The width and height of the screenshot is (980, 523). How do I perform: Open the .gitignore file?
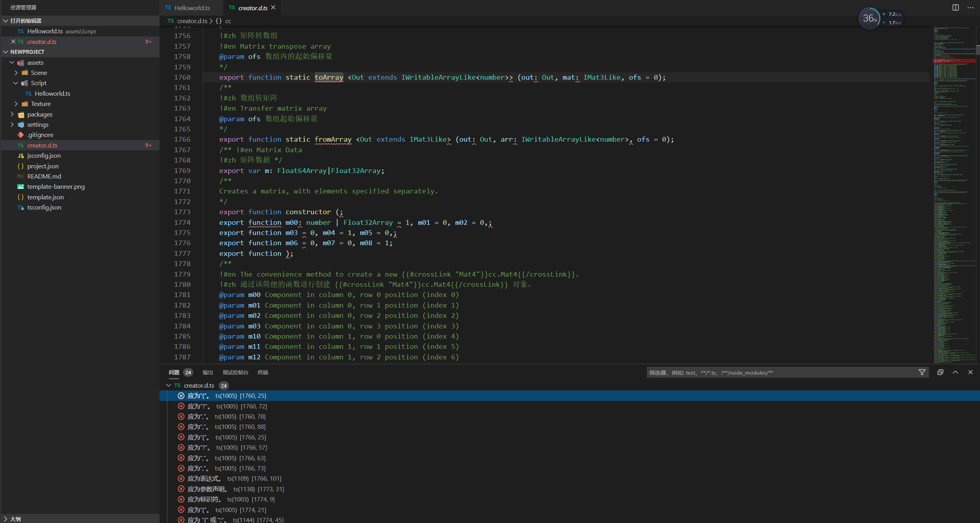pos(40,135)
